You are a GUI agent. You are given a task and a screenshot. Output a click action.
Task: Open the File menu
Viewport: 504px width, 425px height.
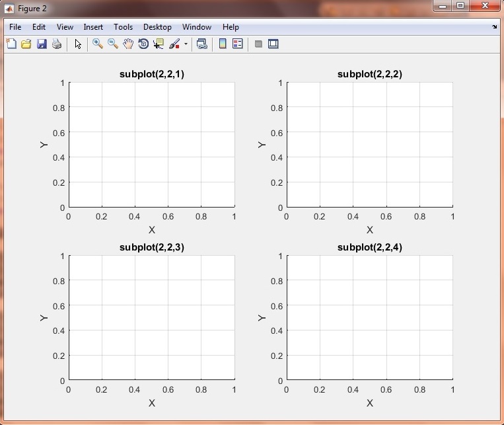click(x=15, y=27)
